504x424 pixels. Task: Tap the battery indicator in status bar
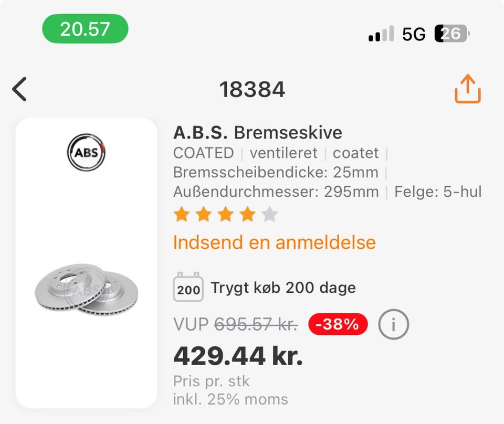click(x=451, y=35)
